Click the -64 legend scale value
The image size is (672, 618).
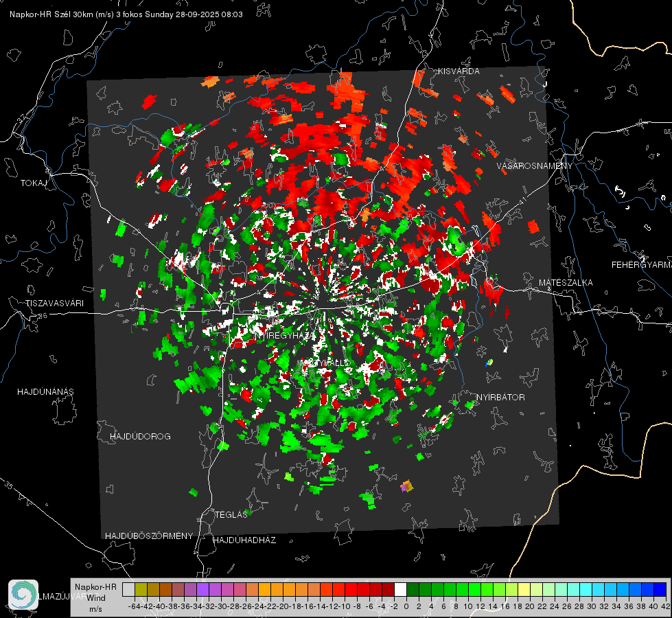tap(134, 606)
